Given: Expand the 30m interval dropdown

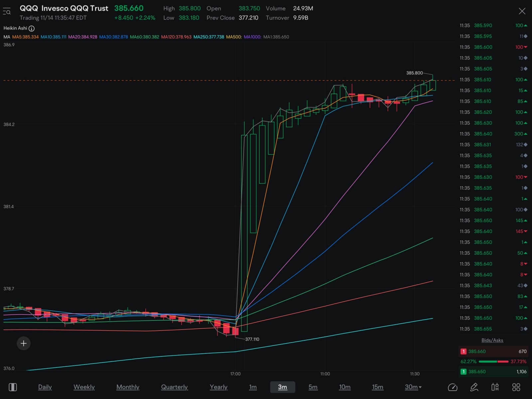Looking at the screenshot, I should (413, 387).
